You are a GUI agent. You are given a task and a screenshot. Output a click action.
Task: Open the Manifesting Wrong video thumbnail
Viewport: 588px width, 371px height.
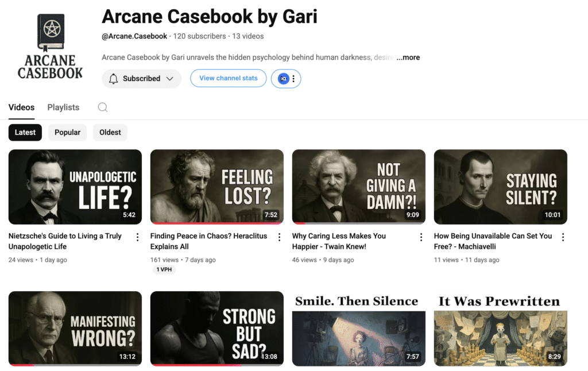coord(75,329)
